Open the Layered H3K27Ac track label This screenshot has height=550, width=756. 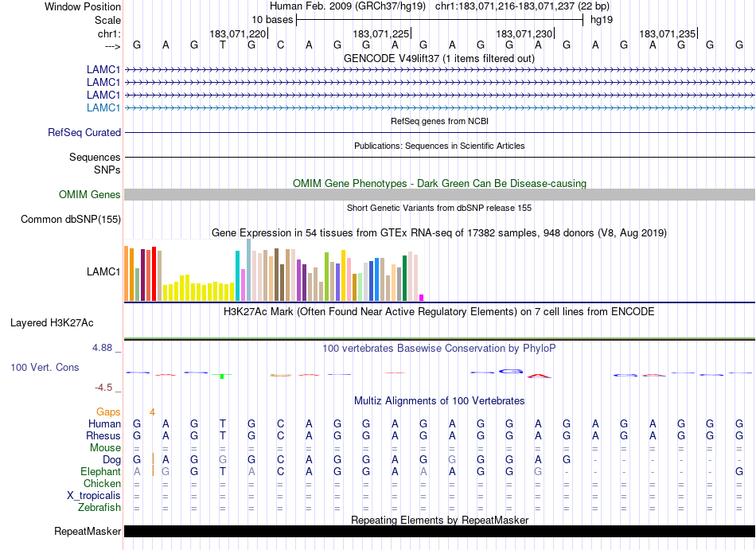[52, 323]
